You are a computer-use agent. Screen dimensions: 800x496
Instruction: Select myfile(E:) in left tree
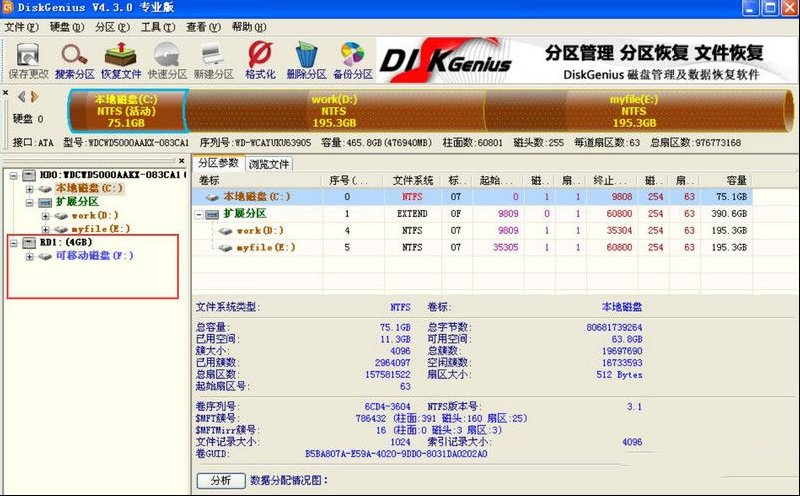pyautogui.click(x=101, y=229)
